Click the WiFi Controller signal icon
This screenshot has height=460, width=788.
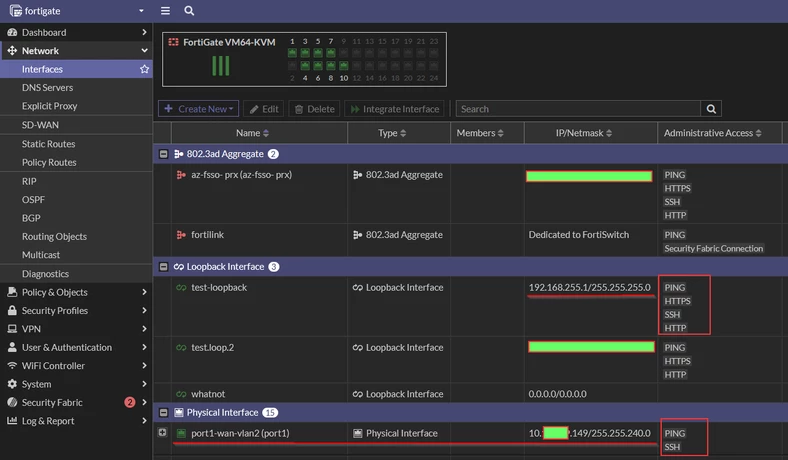(x=12, y=365)
